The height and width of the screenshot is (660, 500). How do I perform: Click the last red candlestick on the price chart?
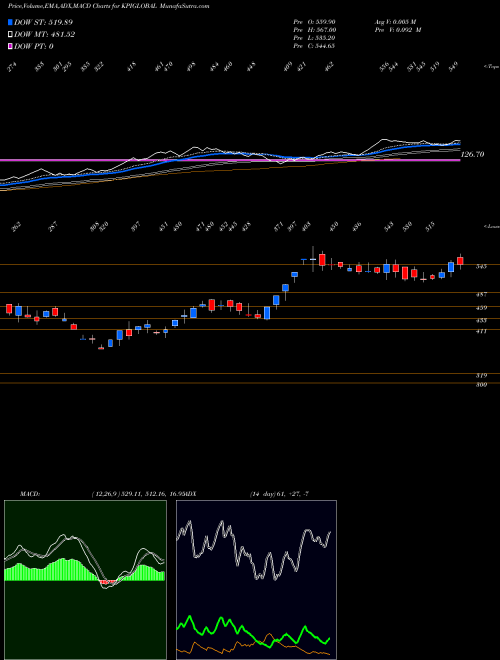tap(460, 261)
